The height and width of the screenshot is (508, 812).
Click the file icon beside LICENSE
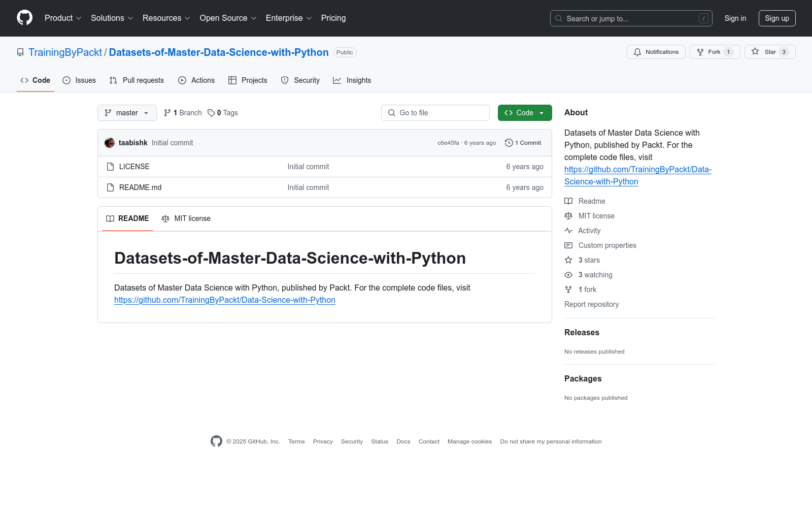coord(110,167)
